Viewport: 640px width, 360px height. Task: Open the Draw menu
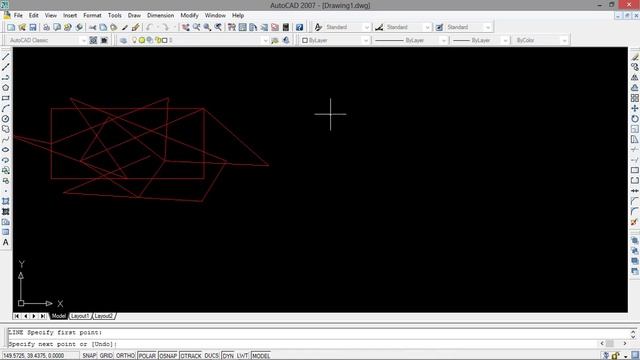pyautogui.click(x=134, y=15)
